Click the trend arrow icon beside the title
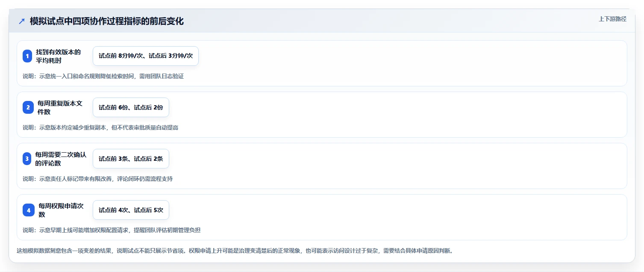Image resolution: width=644 pixels, height=272 pixels. (22, 21)
